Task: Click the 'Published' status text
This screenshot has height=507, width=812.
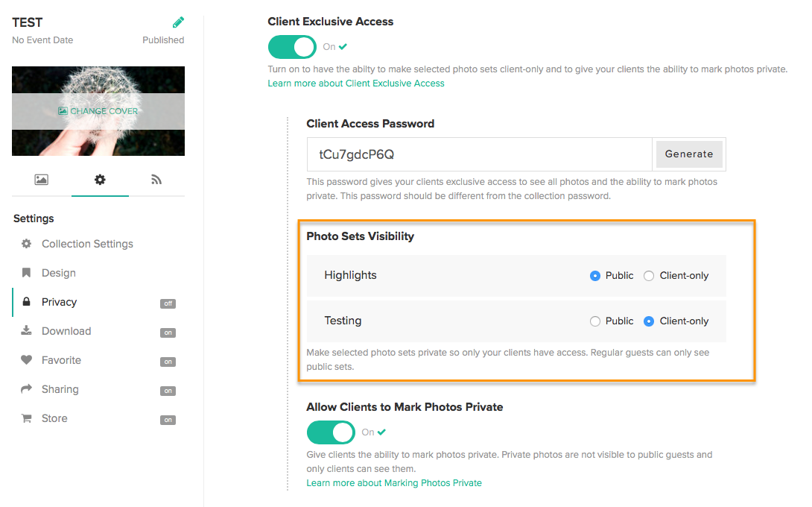Action: click(x=163, y=40)
